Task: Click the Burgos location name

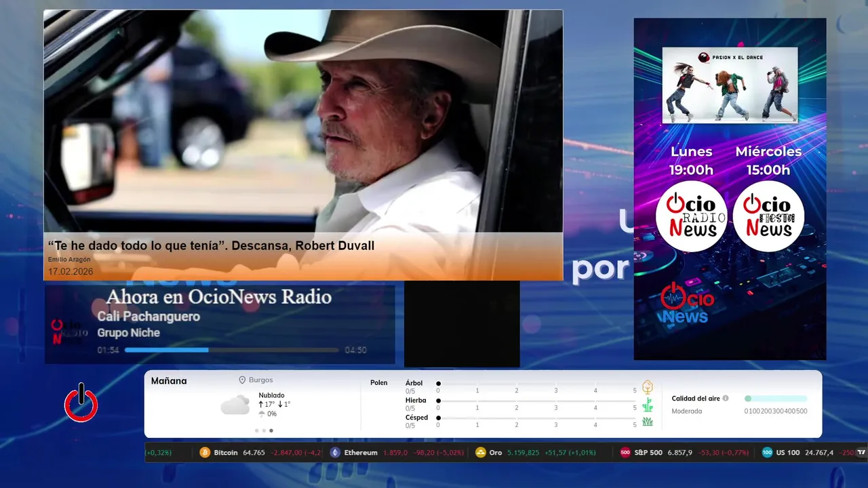Action: (261, 380)
